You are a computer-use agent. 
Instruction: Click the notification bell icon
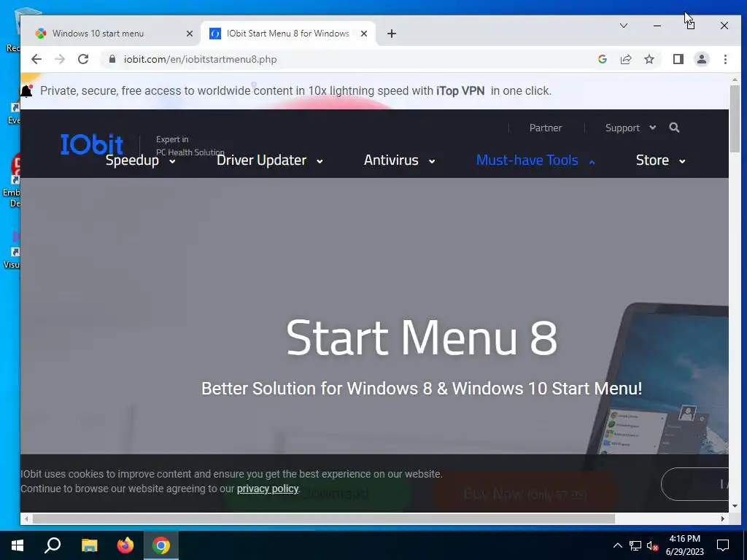[26, 90]
